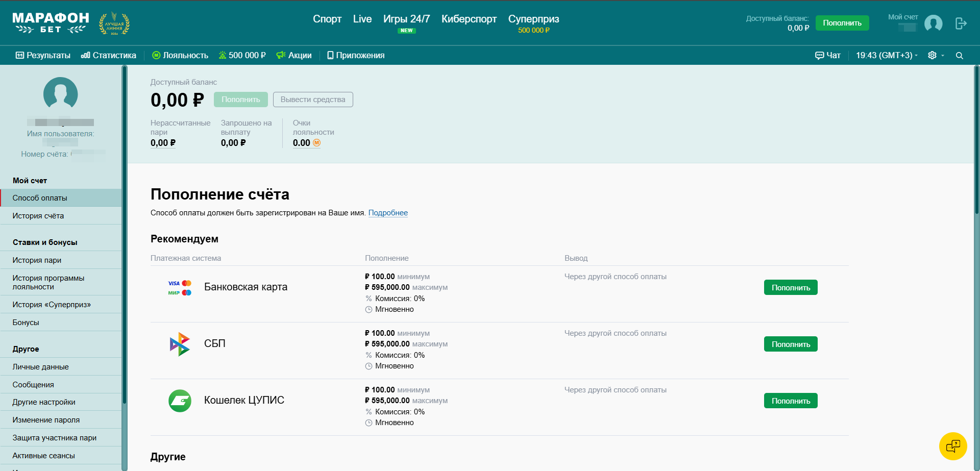Open the Киберспорт section
980x471 pixels.
[x=469, y=19]
